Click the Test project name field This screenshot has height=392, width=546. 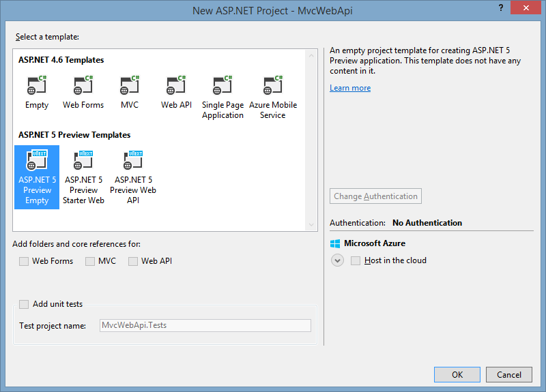205,326
